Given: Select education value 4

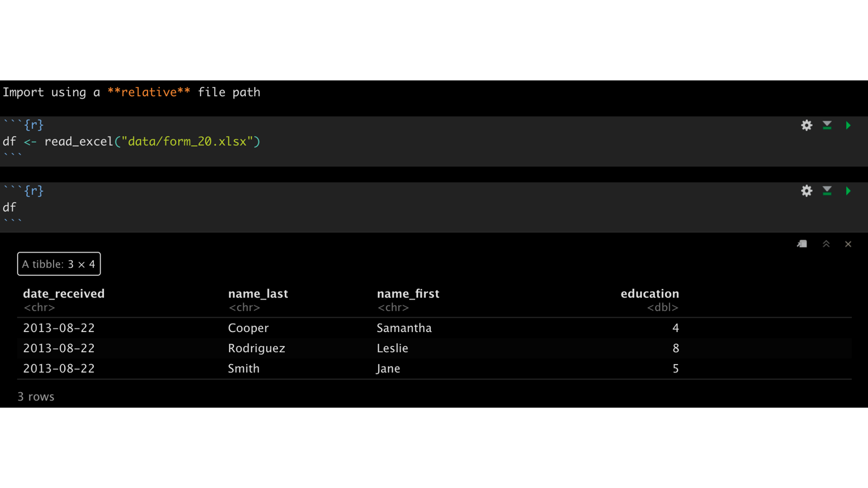Looking at the screenshot, I should tap(675, 328).
